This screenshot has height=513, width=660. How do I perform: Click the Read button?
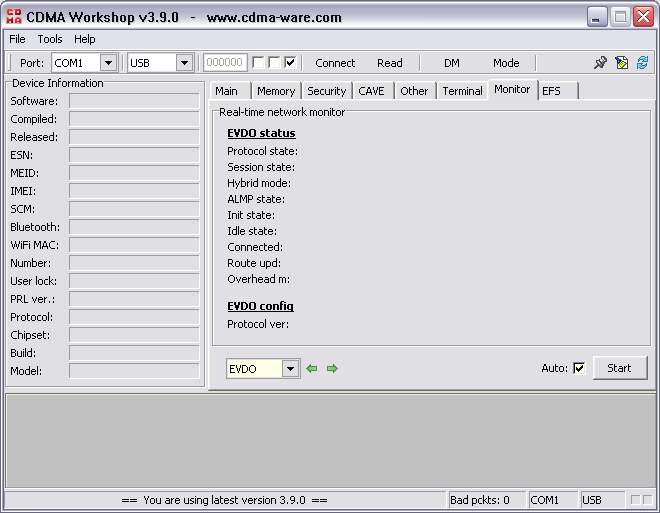(390, 63)
